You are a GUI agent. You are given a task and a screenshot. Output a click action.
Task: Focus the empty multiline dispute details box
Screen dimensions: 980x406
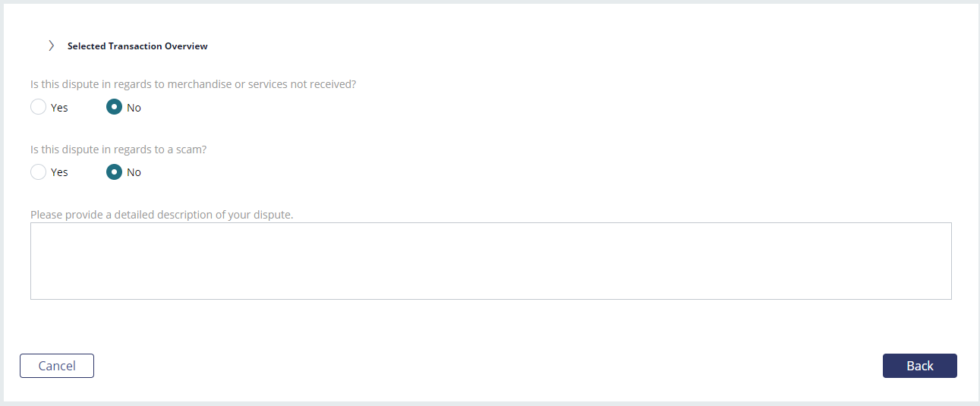[491, 261]
